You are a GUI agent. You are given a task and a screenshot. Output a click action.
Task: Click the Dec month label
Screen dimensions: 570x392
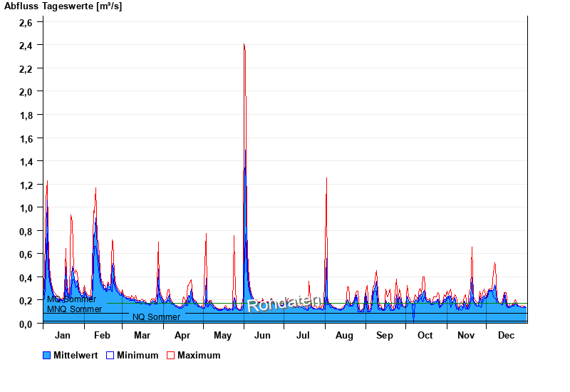pyautogui.click(x=506, y=335)
